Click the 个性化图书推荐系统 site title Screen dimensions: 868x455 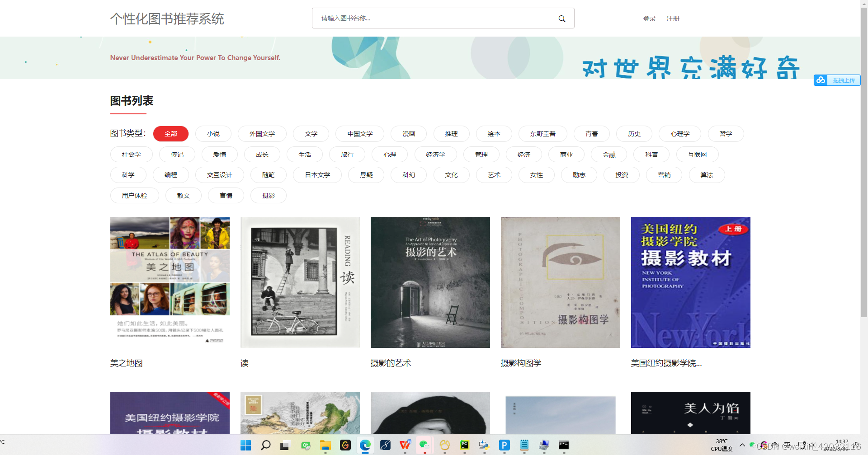point(167,19)
